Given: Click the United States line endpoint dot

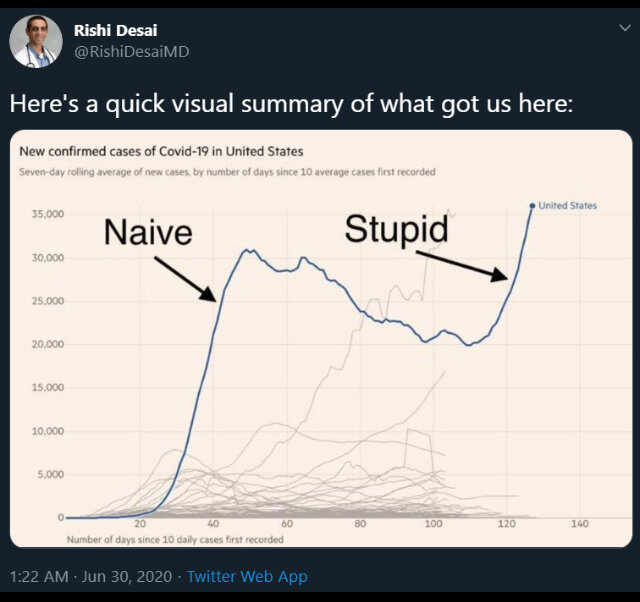Looking at the screenshot, I should click(532, 206).
